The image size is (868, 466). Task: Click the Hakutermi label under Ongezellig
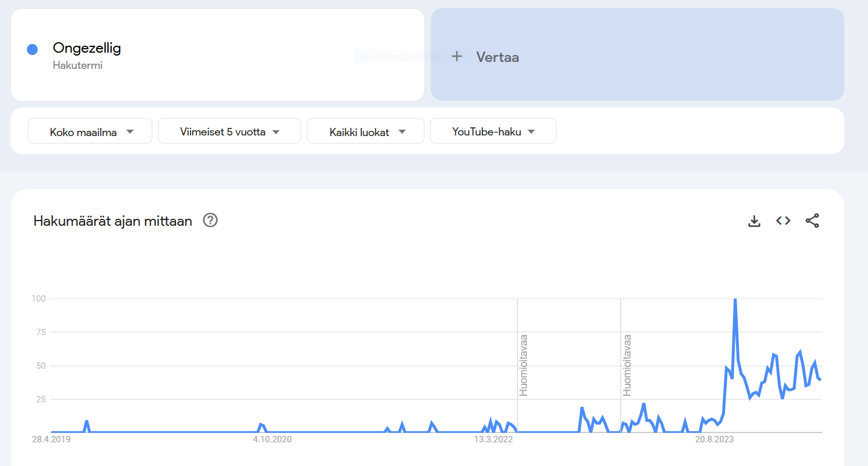(78, 65)
